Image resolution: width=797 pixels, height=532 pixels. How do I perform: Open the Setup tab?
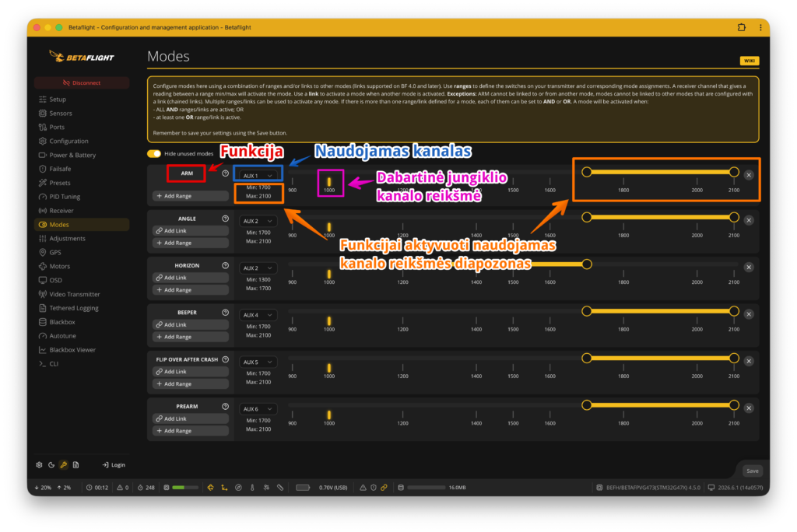(81, 99)
